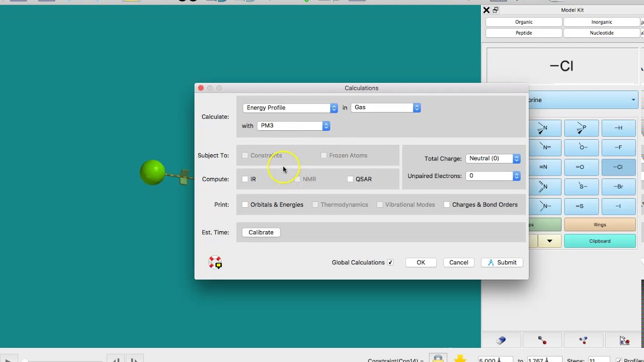Select the =O carbonyl oxygen fragment

click(582, 167)
